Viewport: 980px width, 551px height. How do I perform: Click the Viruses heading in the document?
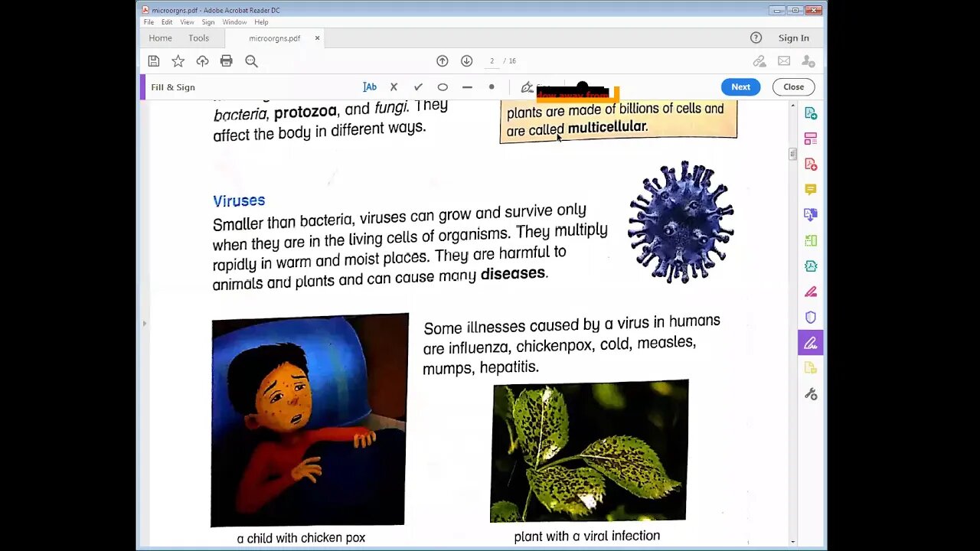pyautogui.click(x=239, y=201)
